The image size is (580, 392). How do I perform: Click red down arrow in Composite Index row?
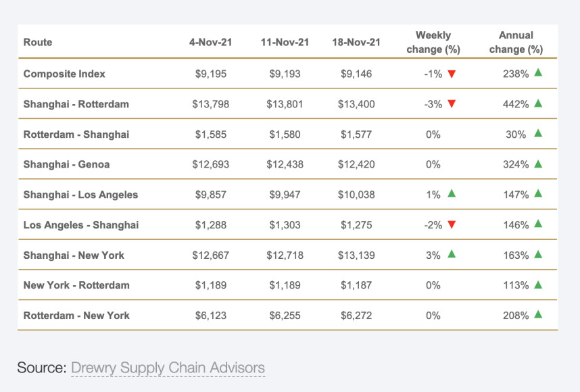pyautogui.click(x=452, y=74)
